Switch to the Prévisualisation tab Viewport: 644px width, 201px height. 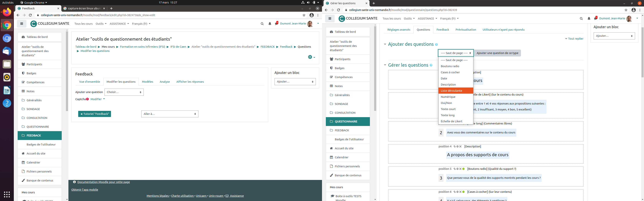click(466, 30)
